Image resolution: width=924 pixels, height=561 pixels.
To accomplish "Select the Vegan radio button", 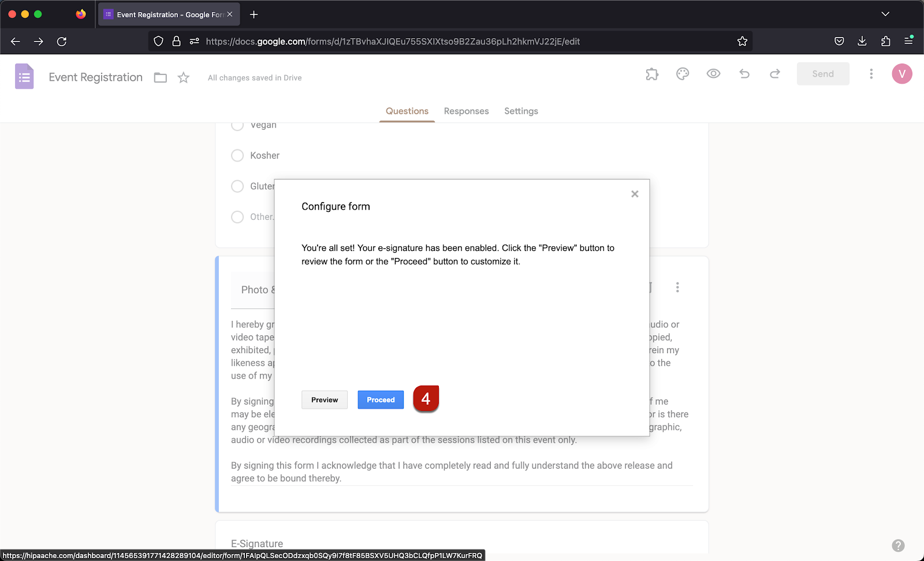I will point(237,125).
